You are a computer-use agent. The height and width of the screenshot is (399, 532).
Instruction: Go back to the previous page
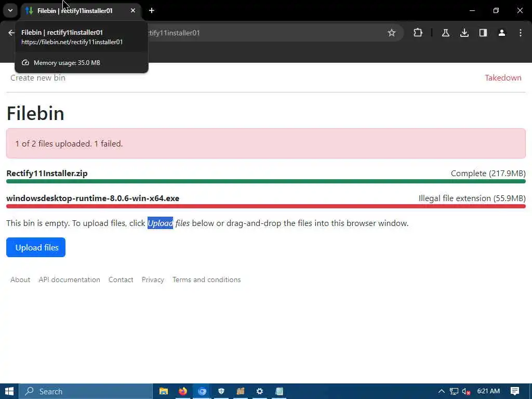point(11,33)
